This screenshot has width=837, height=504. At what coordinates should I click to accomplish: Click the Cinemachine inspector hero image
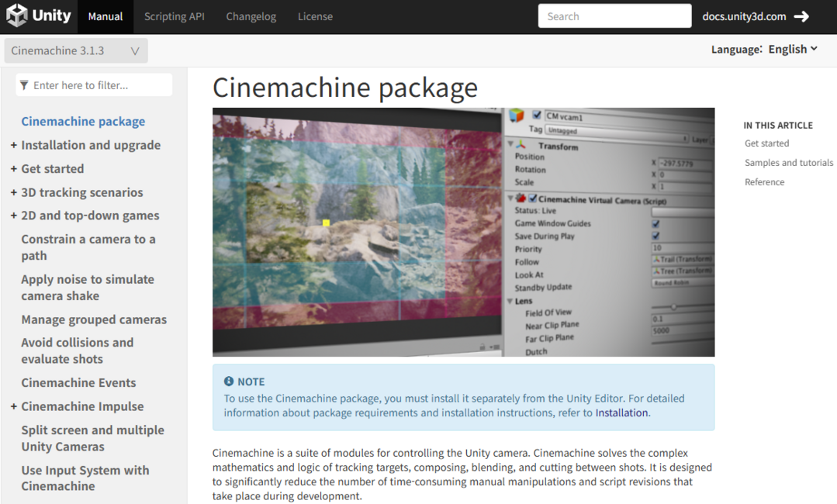[x=463, y=232]
